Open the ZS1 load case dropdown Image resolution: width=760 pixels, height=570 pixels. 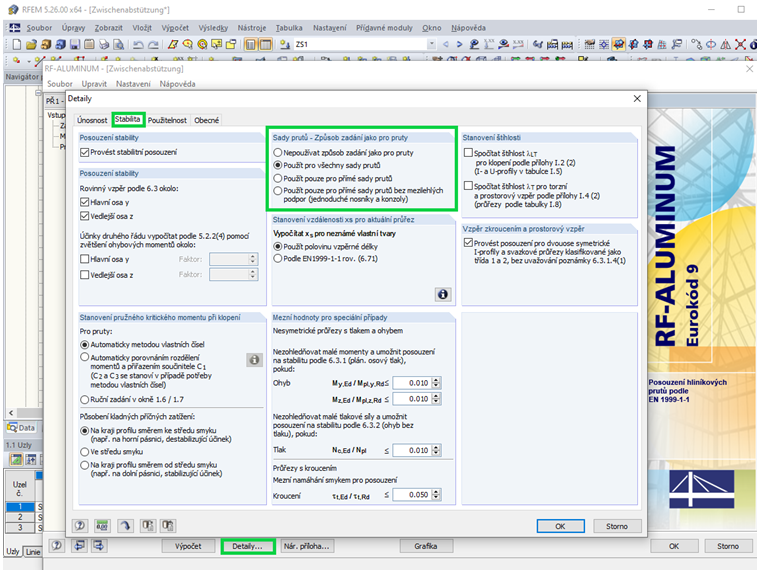(x=431, y=45)
